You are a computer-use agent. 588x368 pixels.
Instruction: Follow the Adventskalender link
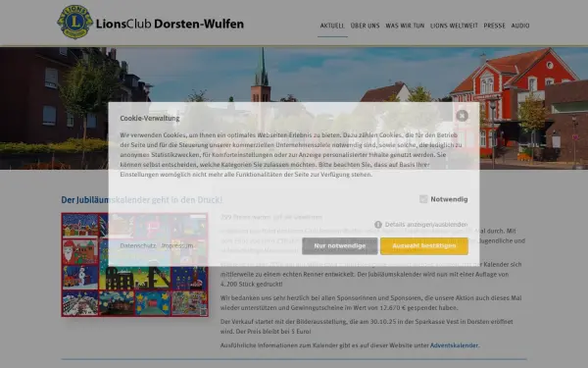coord(454,345)
